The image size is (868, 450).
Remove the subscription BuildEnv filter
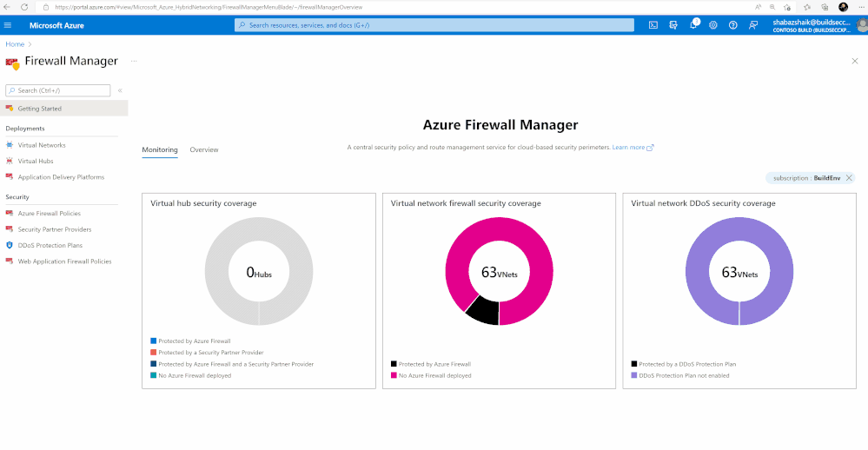(x=849, y=178)
